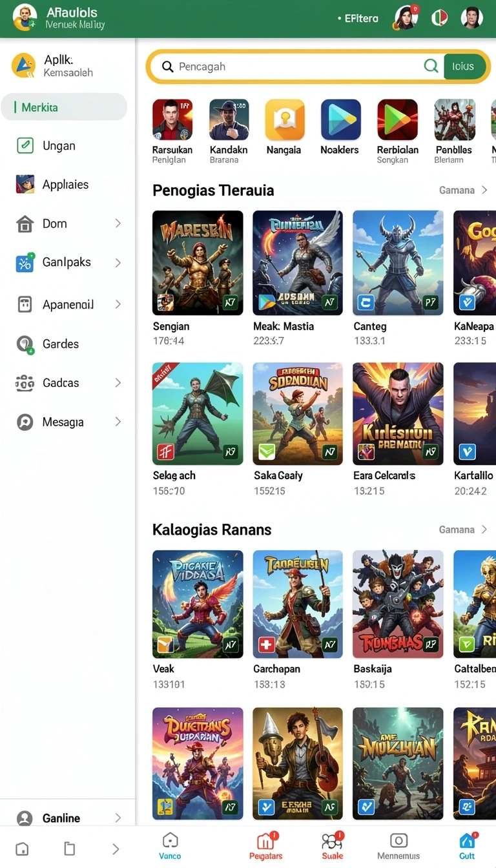
Task: Switch to the Mennemuıs bottom tab
Action: pyautogui.click(x=398, y=846)
